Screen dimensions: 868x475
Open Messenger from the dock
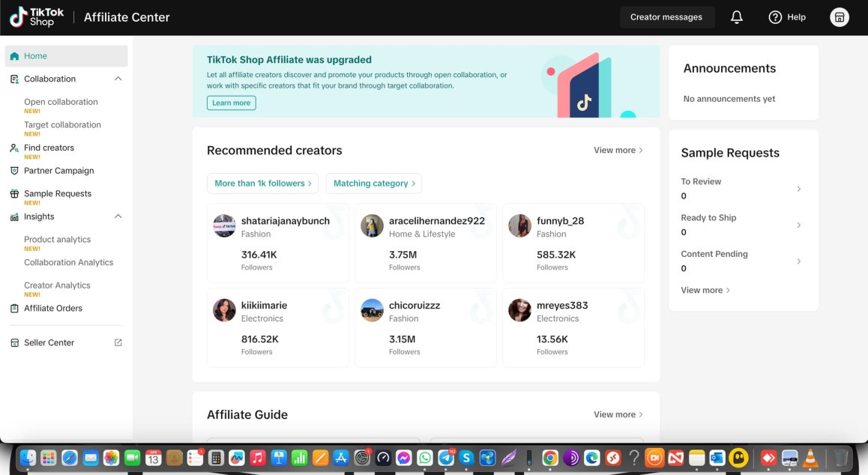coord(403,458)
